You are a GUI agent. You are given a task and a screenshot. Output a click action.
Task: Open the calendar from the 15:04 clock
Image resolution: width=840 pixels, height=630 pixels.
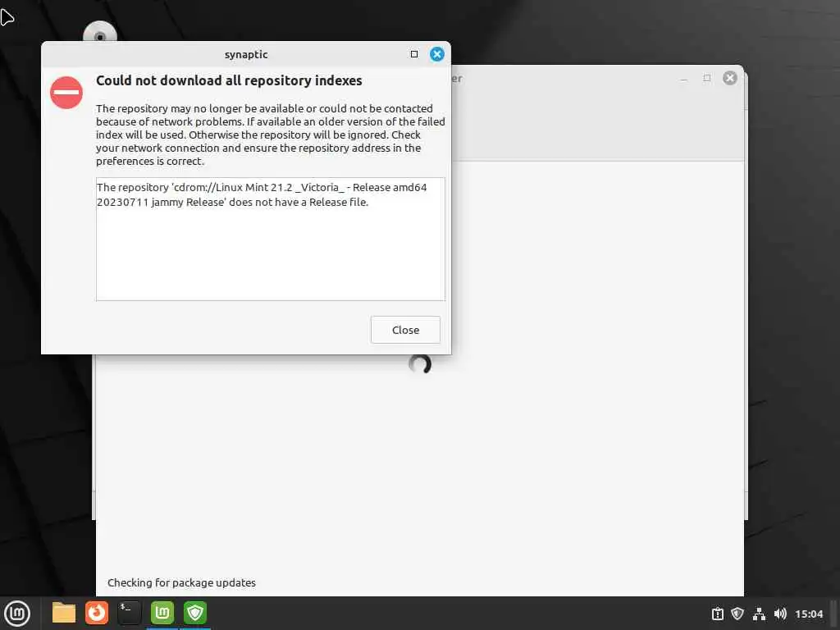pos(809,614)
